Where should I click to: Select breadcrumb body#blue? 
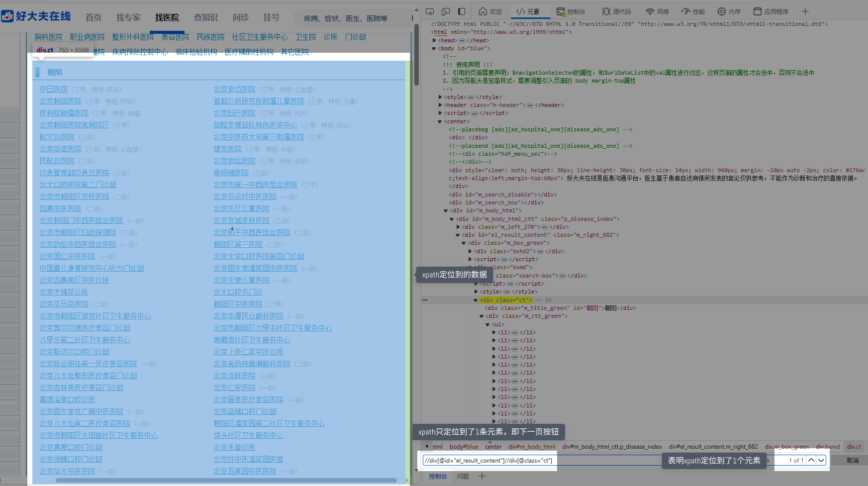464,447
